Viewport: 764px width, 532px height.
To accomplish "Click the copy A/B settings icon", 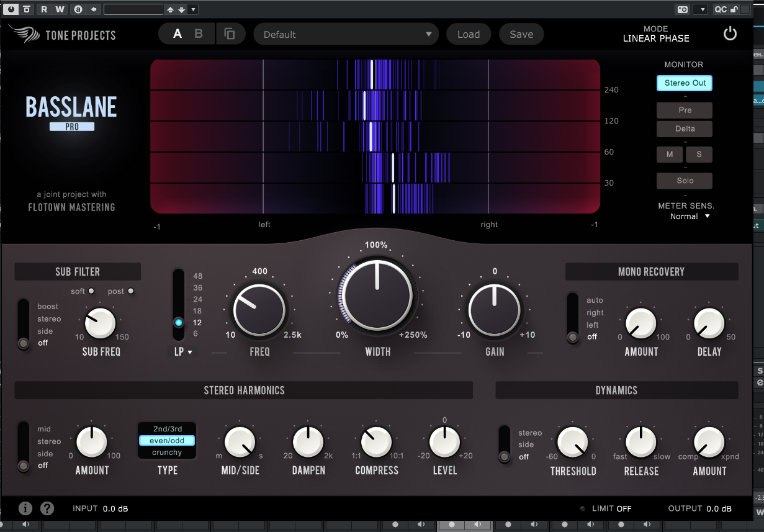I will tap(230, 34).
